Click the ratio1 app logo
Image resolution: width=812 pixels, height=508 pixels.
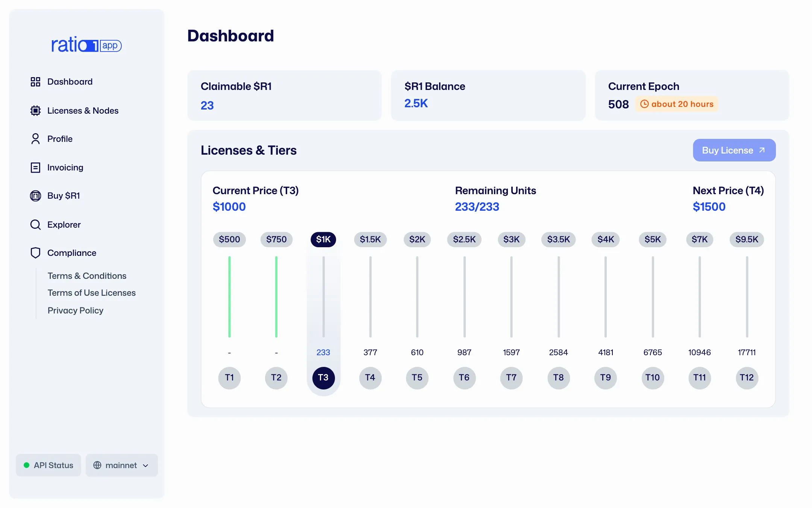[86, 45]
